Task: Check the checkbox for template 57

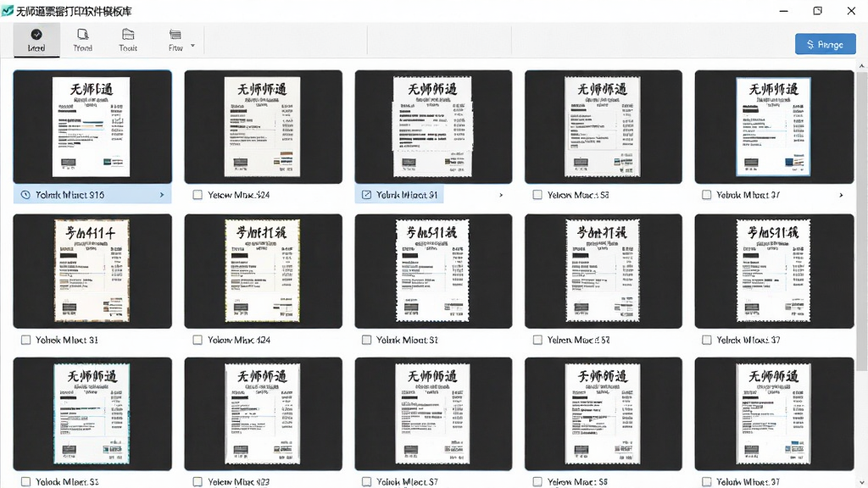Action: point(537,340)
